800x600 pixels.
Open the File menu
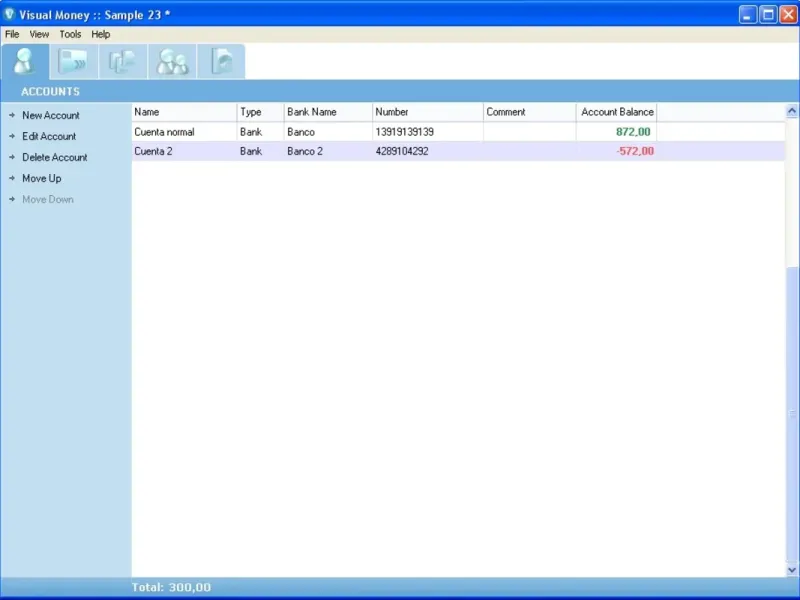tap(12, 34)
